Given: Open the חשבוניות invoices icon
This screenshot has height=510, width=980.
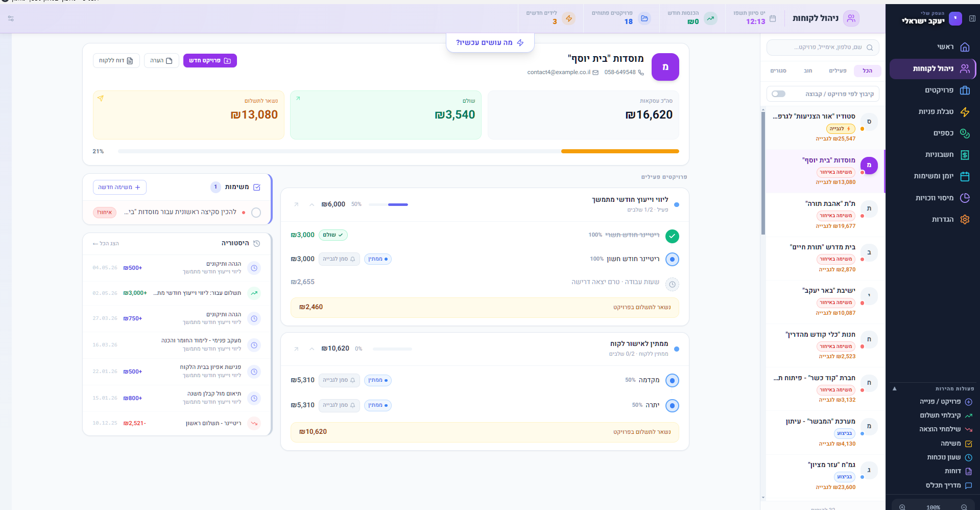Looking at the screenshot, I should 965,155.
